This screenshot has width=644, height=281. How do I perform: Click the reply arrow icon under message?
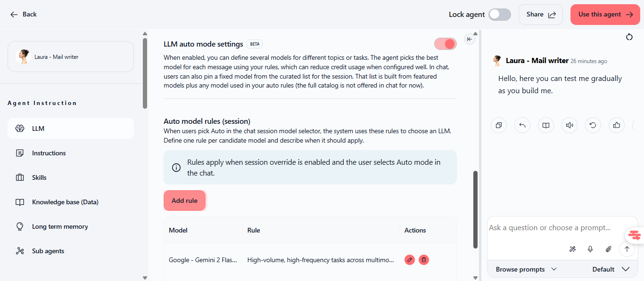[522, 125]
